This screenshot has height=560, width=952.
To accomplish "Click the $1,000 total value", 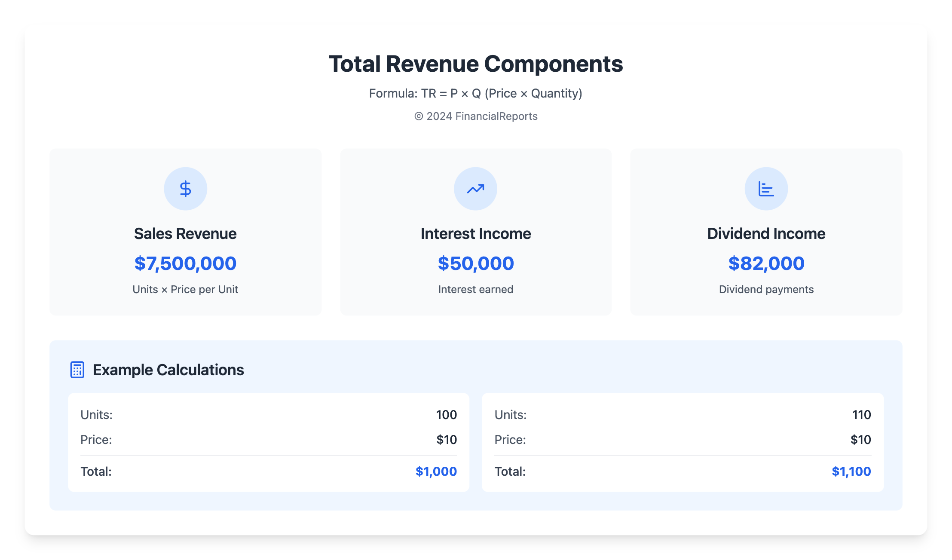I will tap(436, 471).
